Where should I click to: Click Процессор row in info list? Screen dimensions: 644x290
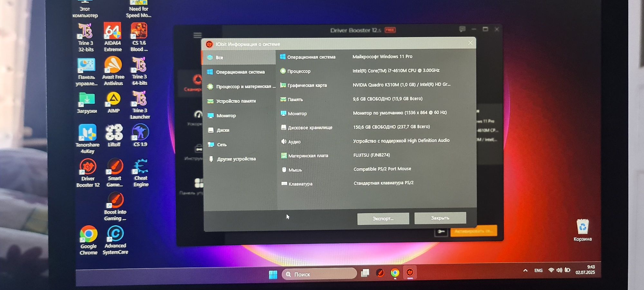[x=376, y=71]
